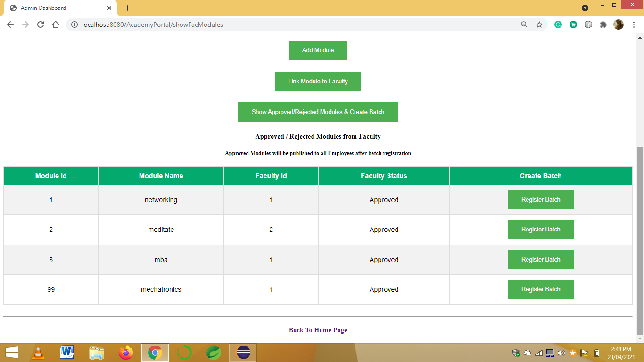Click the Add Module button

[318, 50]
